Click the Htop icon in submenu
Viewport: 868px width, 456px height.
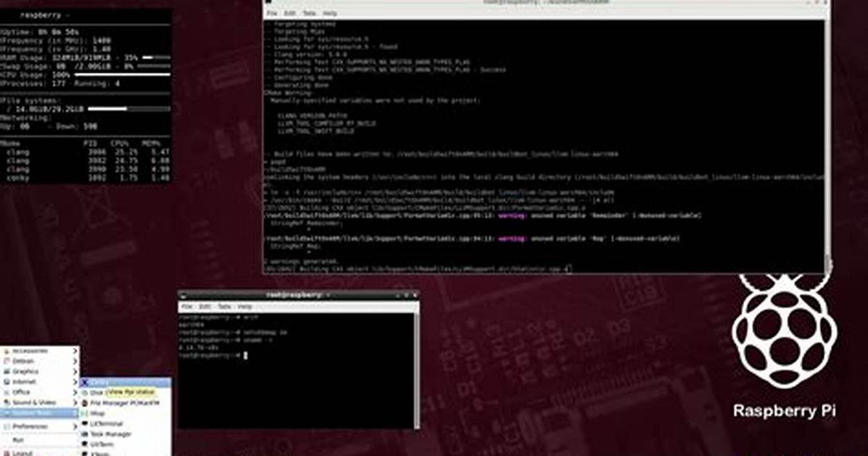click(85, 413)
